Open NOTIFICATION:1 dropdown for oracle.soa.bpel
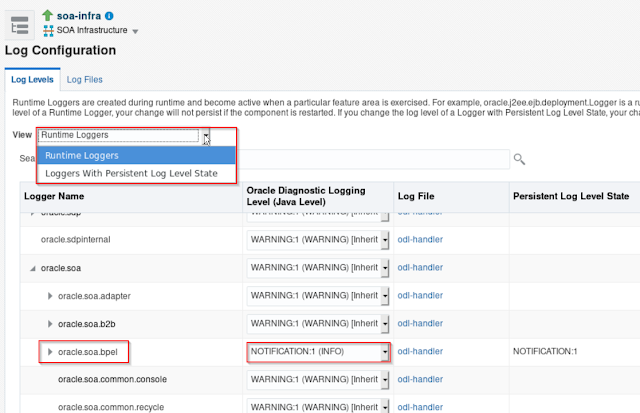 [385, 352]
